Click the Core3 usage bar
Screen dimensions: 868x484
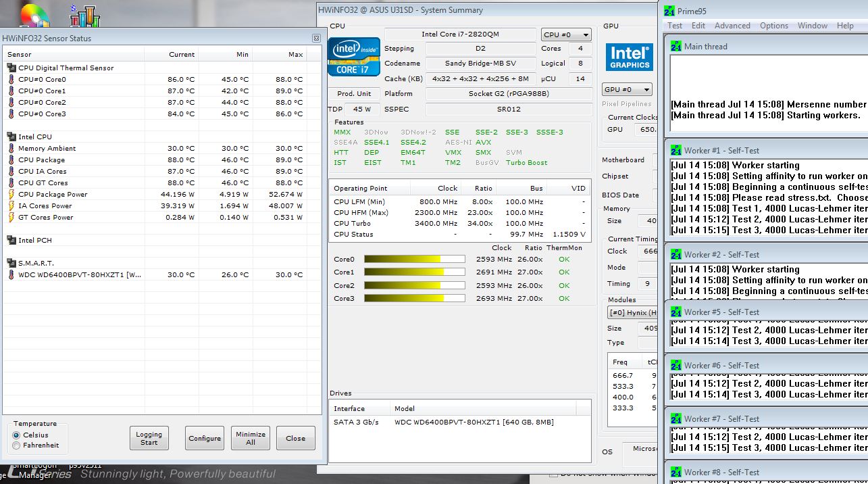[x=415, y=298]
